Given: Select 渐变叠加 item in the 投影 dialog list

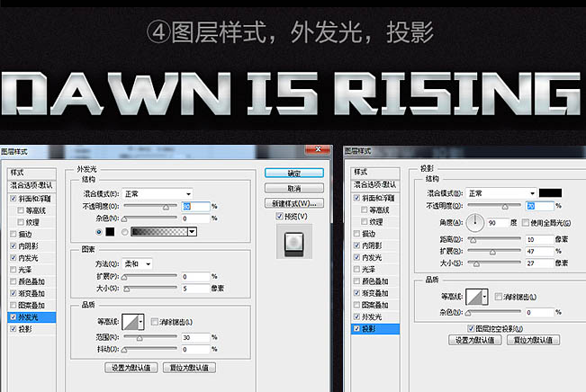Looking at the screenshot, I should coord(375,293).
